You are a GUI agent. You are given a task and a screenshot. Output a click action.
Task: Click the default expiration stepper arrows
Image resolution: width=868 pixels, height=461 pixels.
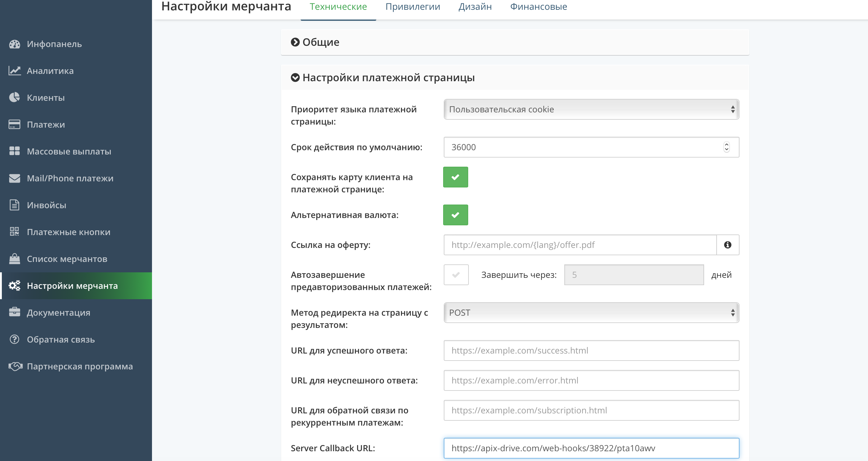(x=726, y=147)
